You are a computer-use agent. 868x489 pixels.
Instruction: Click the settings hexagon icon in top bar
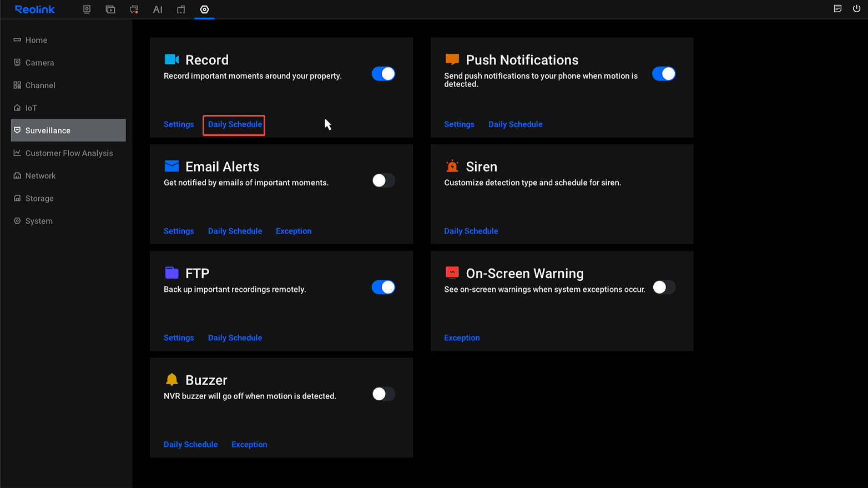point(204,9)
